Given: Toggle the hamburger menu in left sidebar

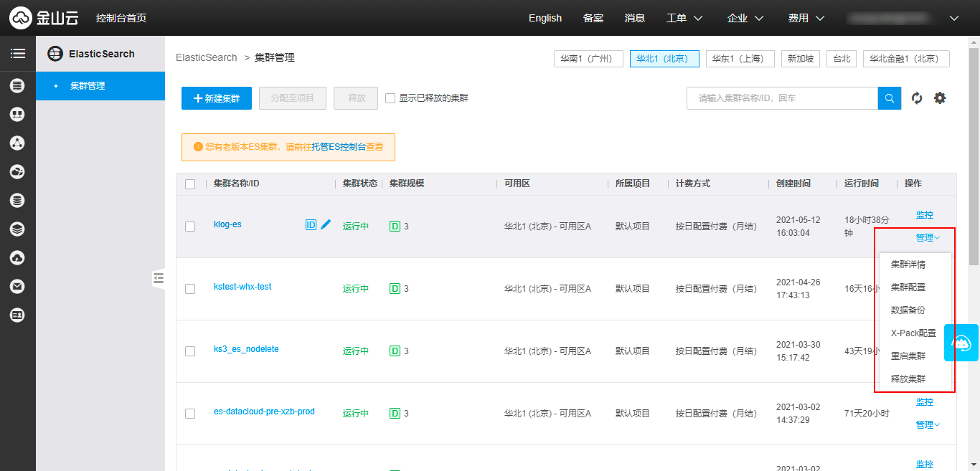Looking at the screenshot, I should (x=17, y=54).
